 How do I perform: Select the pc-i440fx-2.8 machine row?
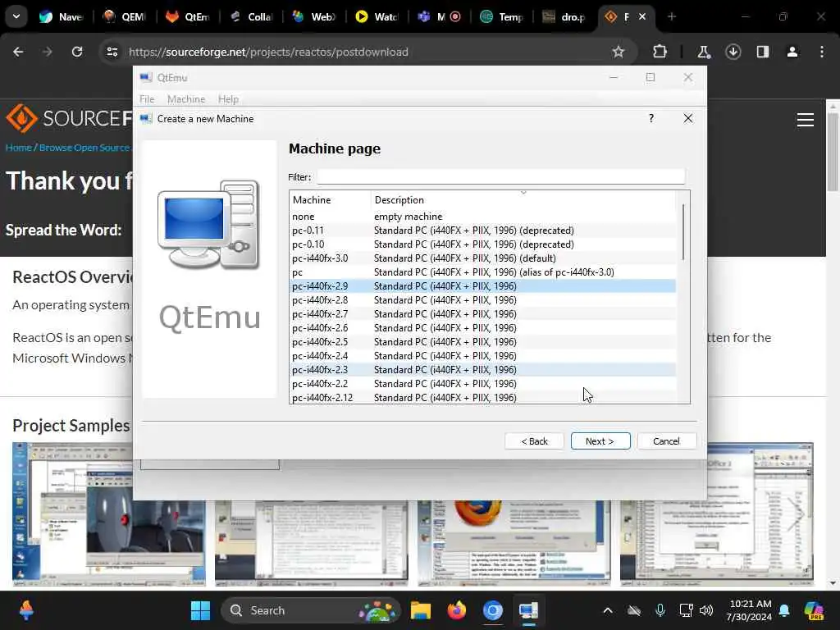[482, 300]
